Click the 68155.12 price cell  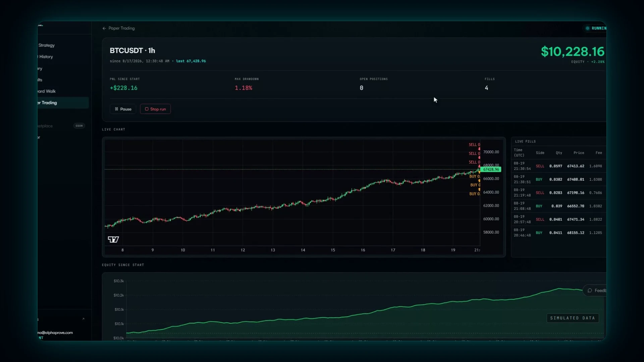576,233
